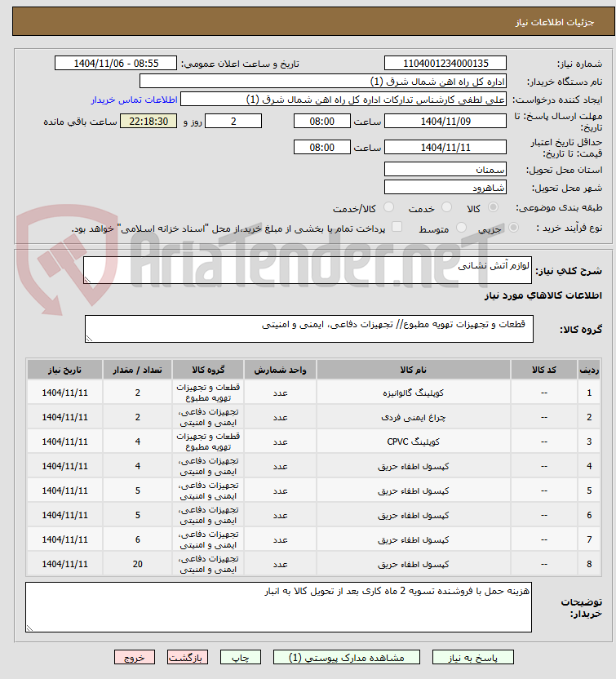Toggle the اسناد خزانه اسلامی payment checkbox
The height and width of the screenshot is (679, 616).
pos(397,227)
